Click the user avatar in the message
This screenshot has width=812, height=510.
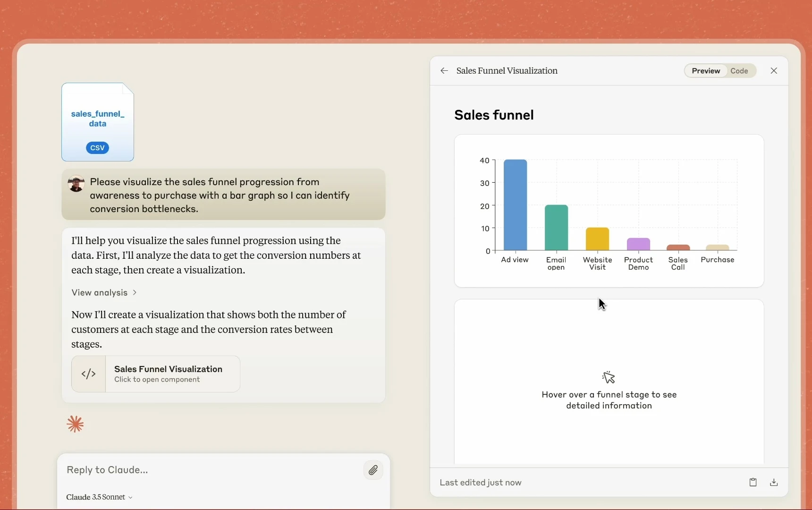[x=76, y=184]
